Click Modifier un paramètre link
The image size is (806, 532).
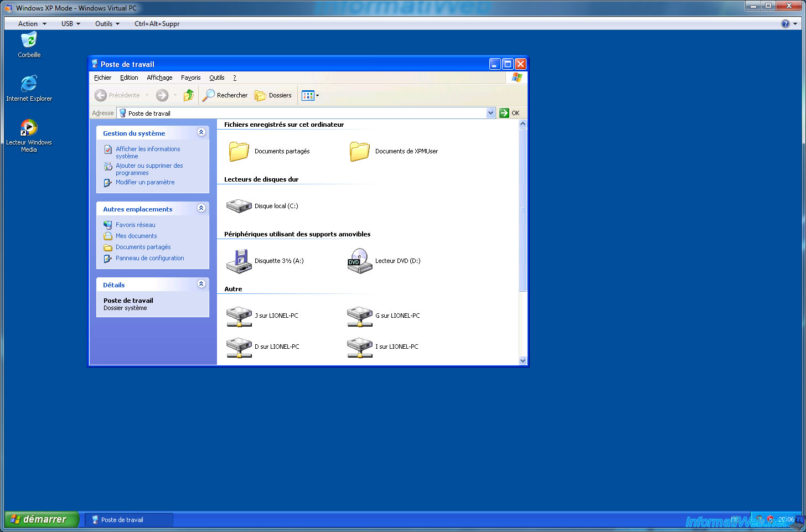click(x=145, y=182)
